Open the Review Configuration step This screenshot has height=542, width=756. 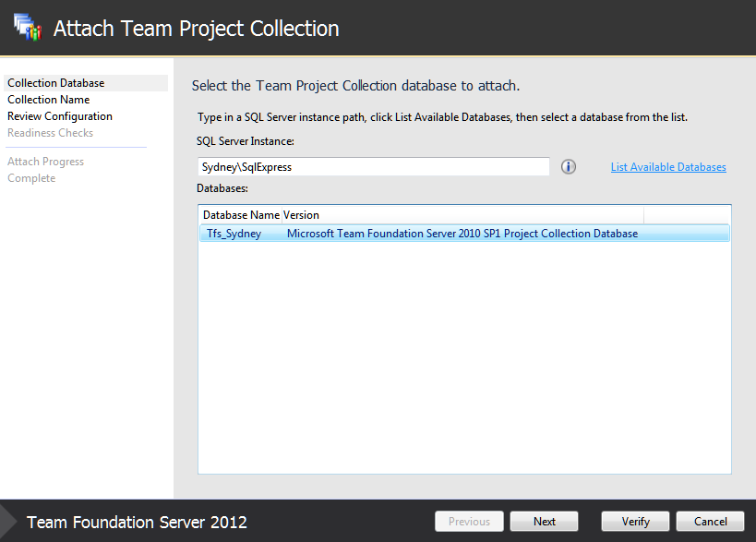point(60,116)
